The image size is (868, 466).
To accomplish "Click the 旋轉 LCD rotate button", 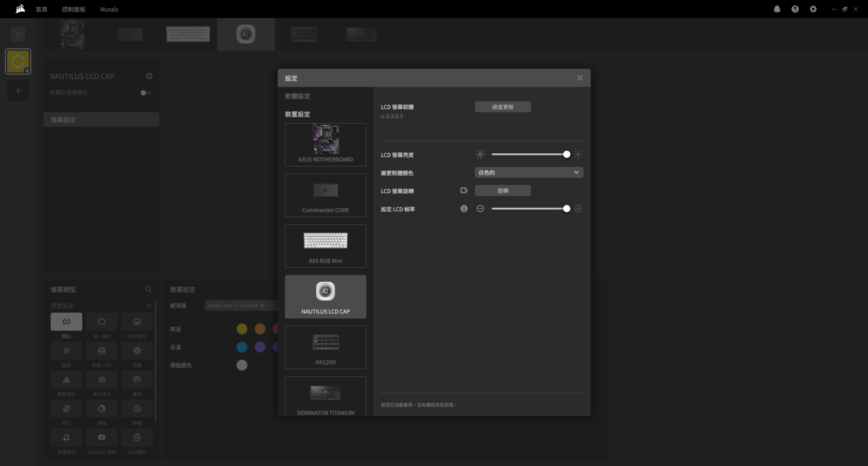I will coord(503,191).
